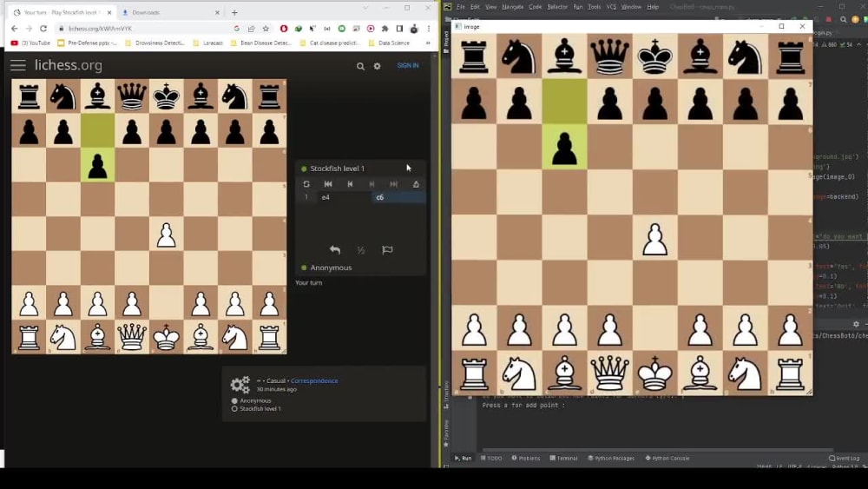Reload the lichess page

tap(43, 29)
